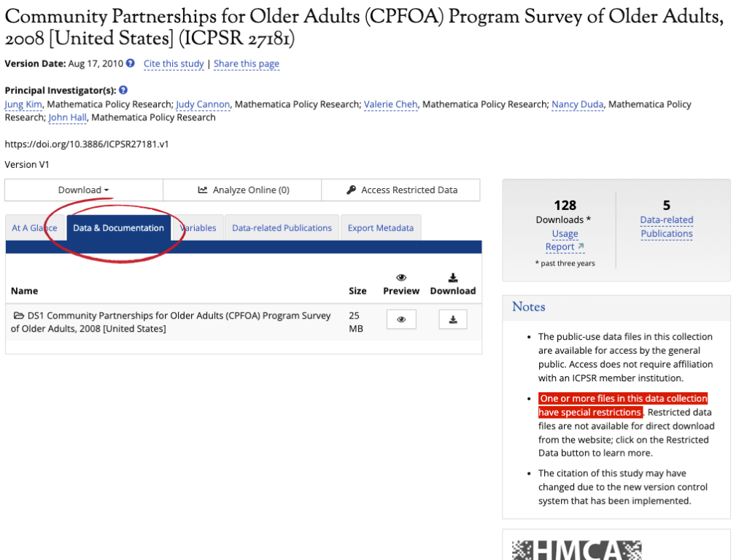
Task: Click the folder icon next to DS1 dataset
Action: tap(18, 315)
